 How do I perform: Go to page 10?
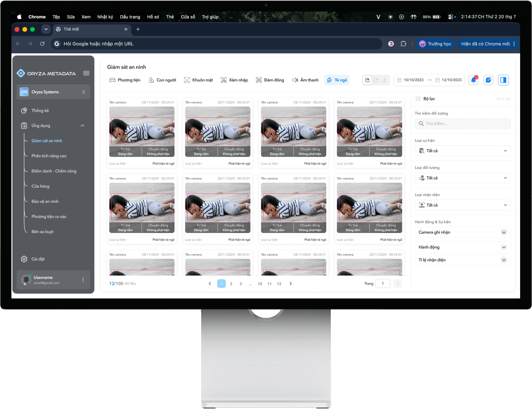[x=260, y=284]
